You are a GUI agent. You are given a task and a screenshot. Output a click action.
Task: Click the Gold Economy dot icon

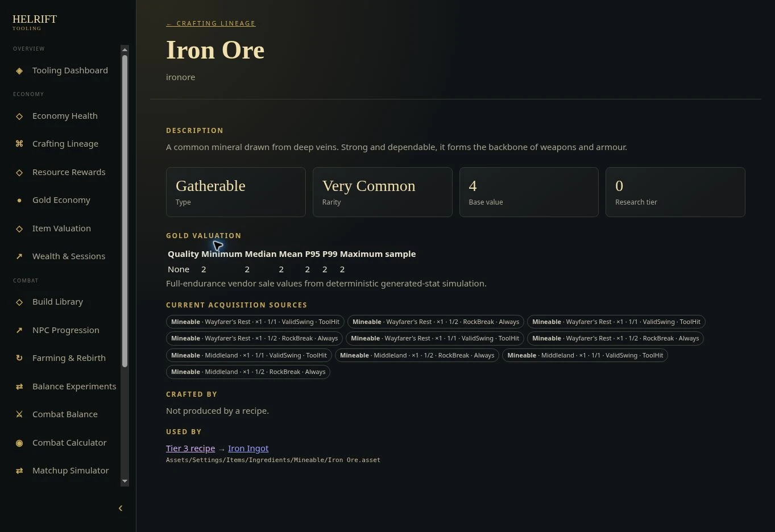click(19, 200)
